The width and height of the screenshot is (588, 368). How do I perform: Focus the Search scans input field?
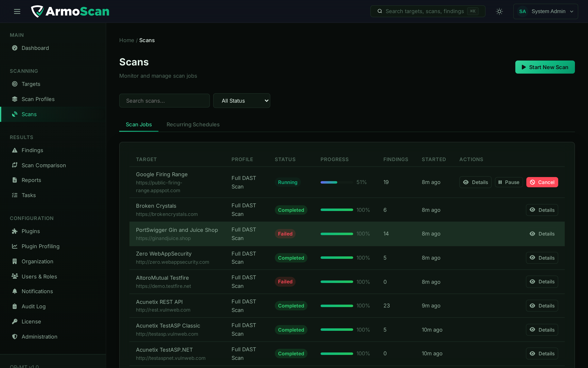pyautogui.click(x=165, y=101)
